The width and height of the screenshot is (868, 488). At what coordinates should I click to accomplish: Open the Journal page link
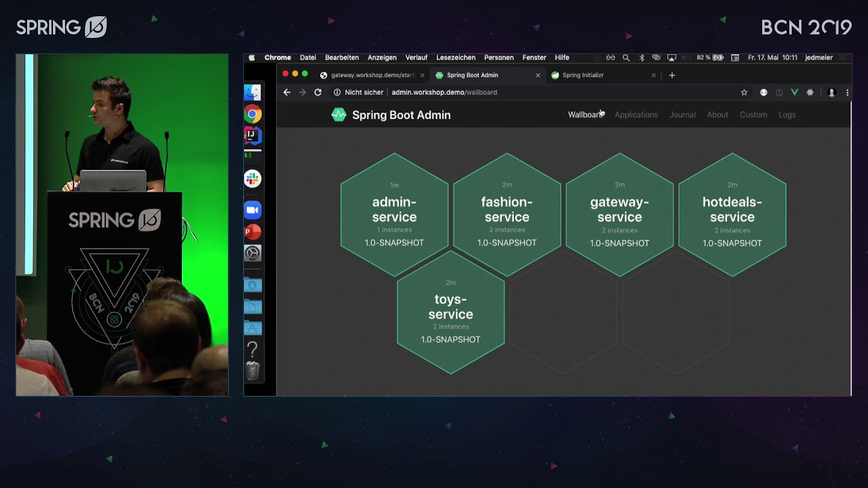(682, 115)
